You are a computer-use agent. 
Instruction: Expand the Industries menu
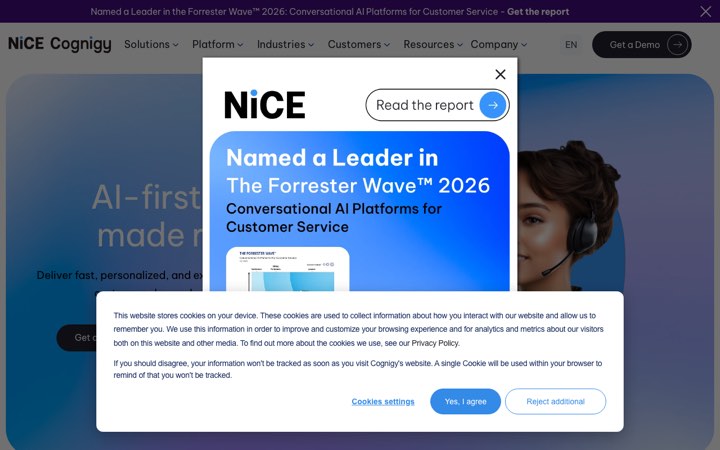point(285,45)
